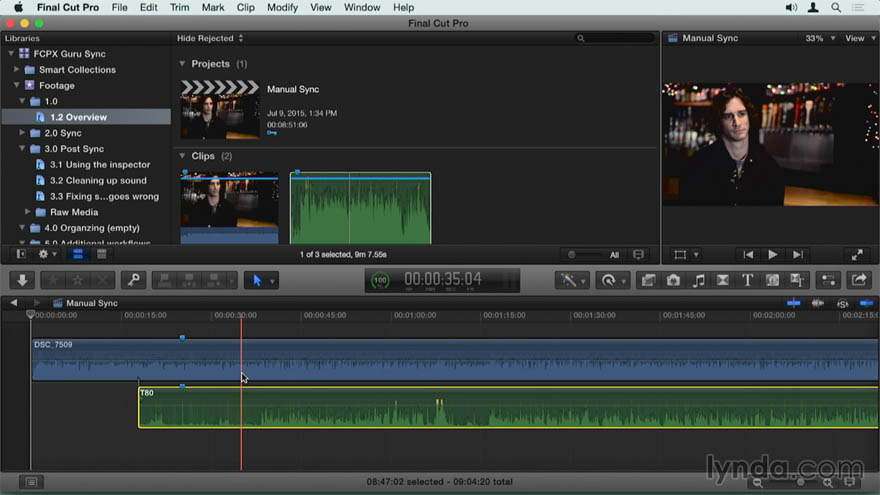Open the Transitions browser icon

click(722, 280)
